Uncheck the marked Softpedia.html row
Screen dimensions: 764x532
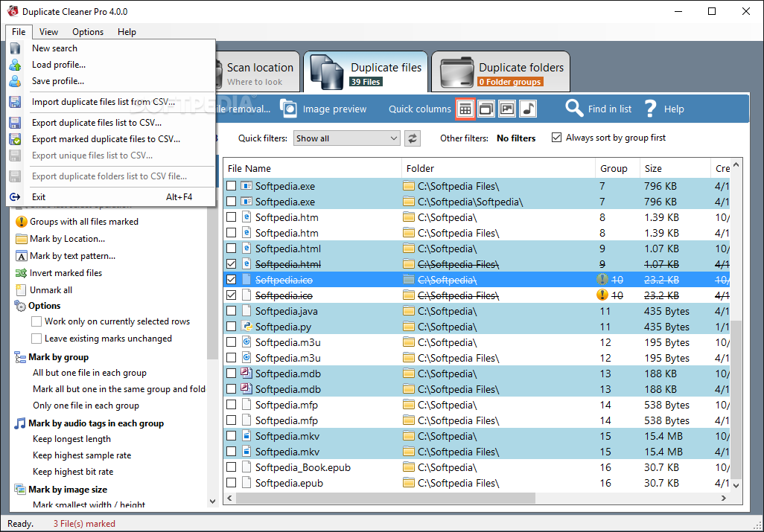coord(232,264)
